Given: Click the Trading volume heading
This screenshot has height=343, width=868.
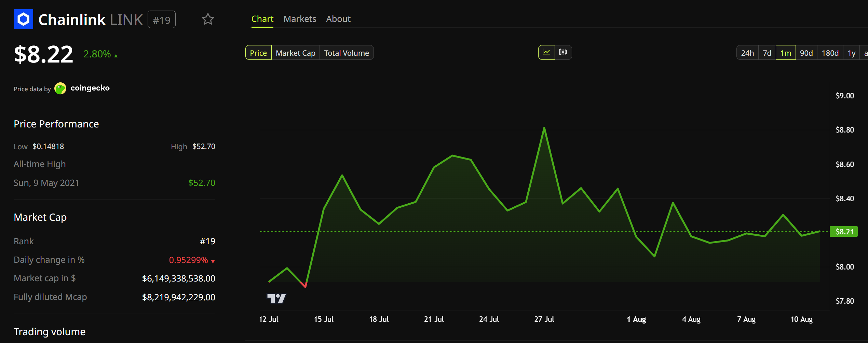Looking at the screenshot, I should coord(50,332).
